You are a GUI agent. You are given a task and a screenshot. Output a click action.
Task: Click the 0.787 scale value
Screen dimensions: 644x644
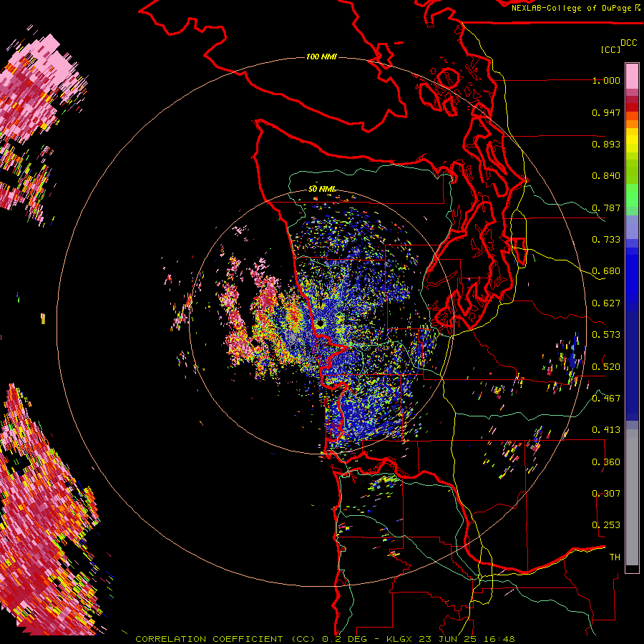606,208
